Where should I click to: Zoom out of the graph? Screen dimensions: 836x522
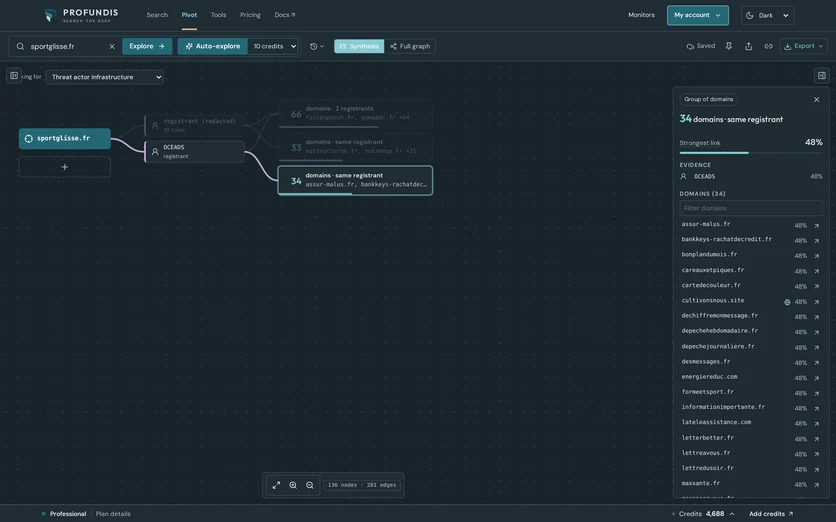click(310, 485)
